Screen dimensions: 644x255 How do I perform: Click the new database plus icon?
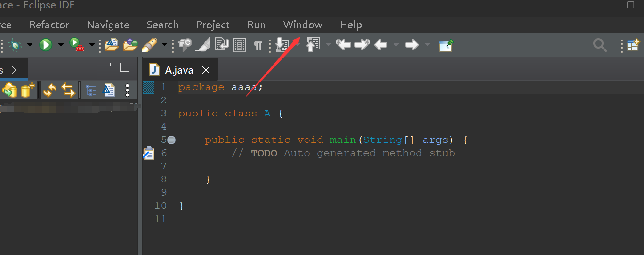[x=28, y=90]
